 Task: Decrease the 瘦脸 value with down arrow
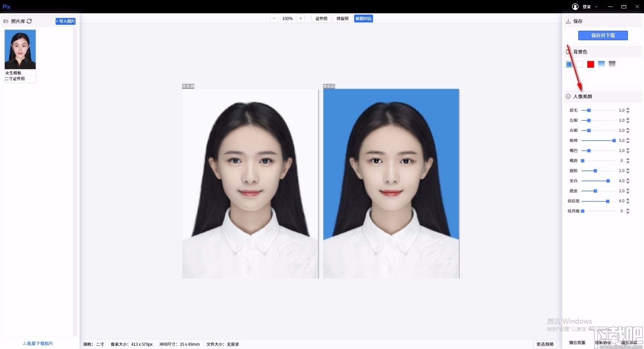(628, 172)
